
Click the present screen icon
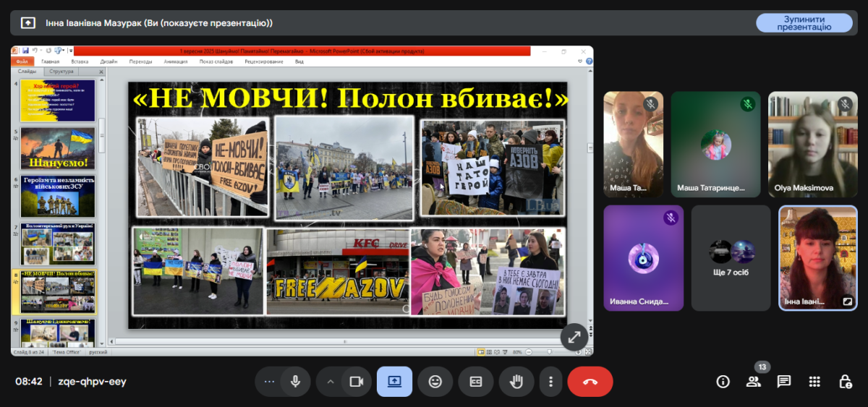[394, 382]
